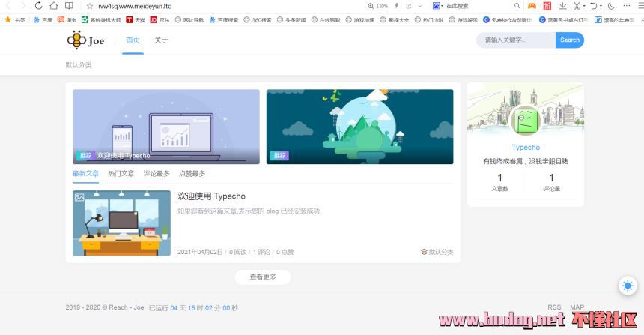
Task: Expand the scissors screenshot tool dropdown arrow
Action: [585, 6]
